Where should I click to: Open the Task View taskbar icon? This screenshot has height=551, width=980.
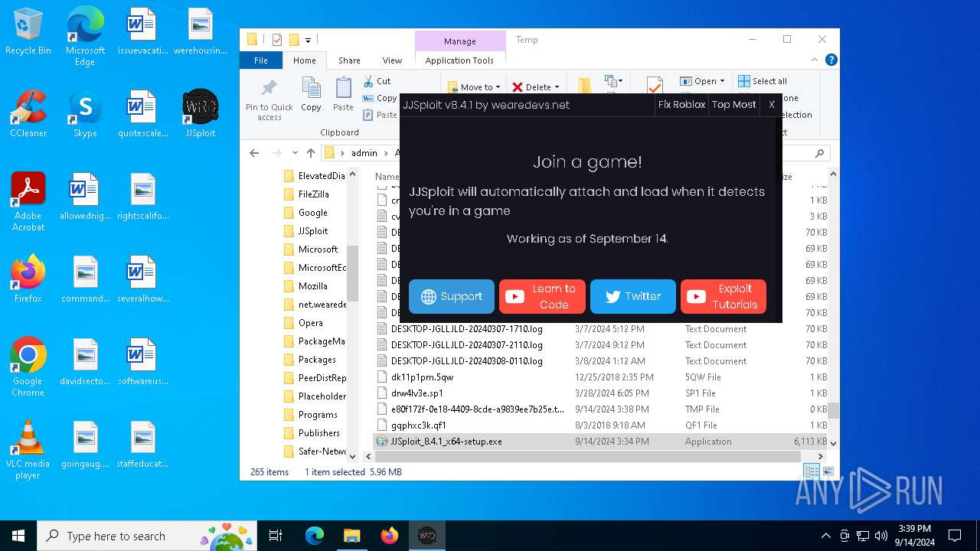[x=276, y=536]
